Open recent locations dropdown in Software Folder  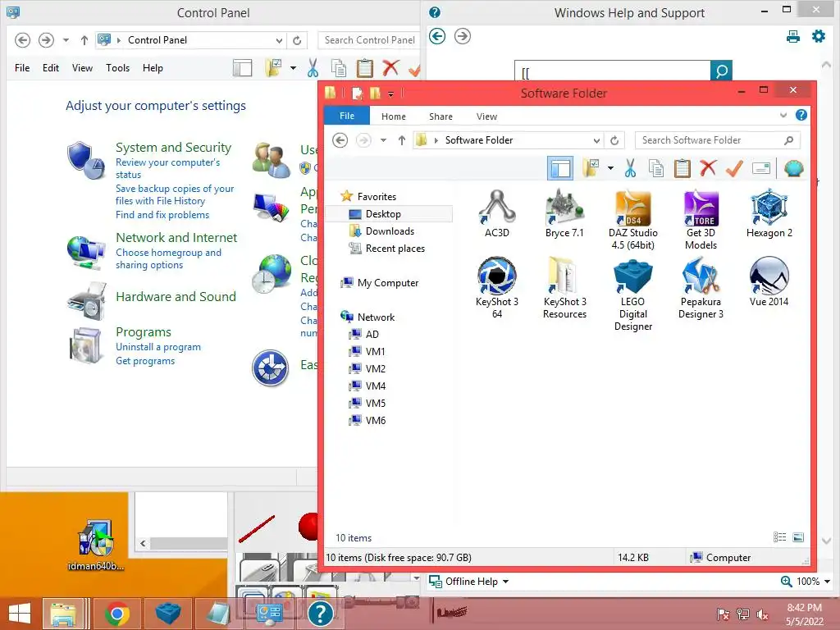pos(383,140)
